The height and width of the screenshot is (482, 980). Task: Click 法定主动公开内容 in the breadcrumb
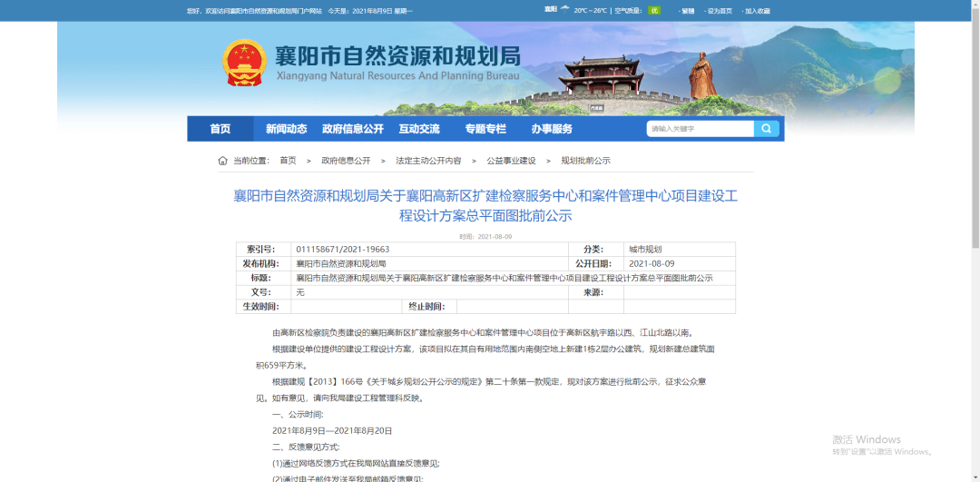click(x=428, y=161)
